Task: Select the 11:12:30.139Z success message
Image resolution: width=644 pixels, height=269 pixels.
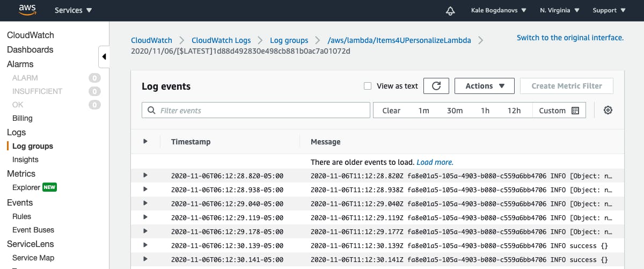Action: click(459, 245)
